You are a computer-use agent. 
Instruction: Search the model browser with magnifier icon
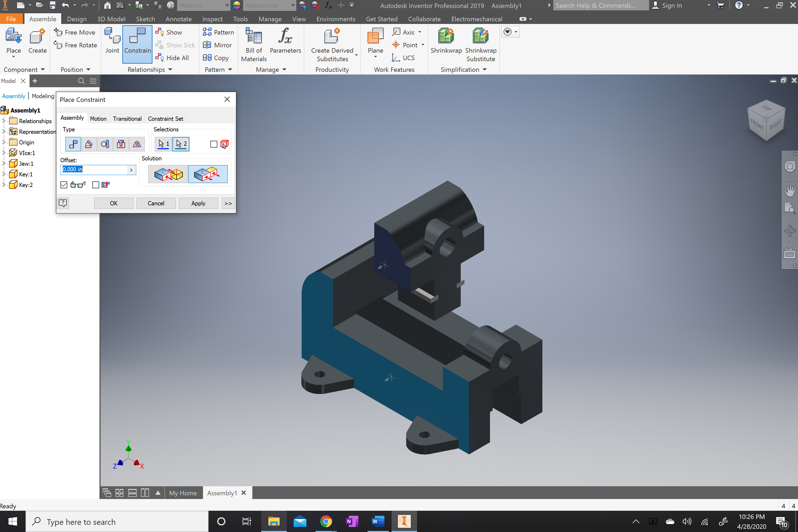click(x=81, y=81)
